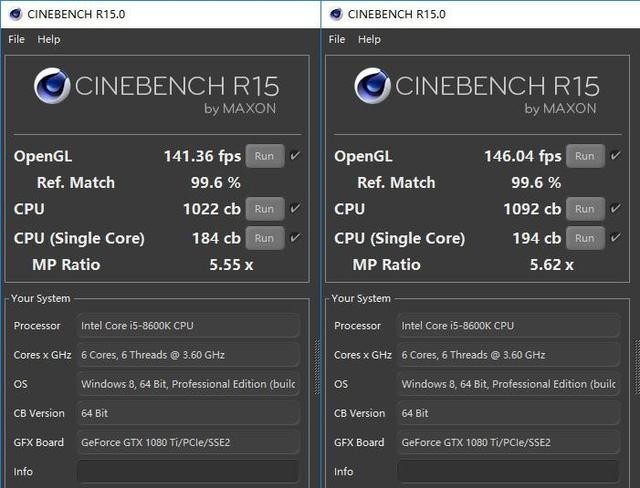Click the 1092 cb CPU score
640x488 pixels.
click(x=532, y=209)
